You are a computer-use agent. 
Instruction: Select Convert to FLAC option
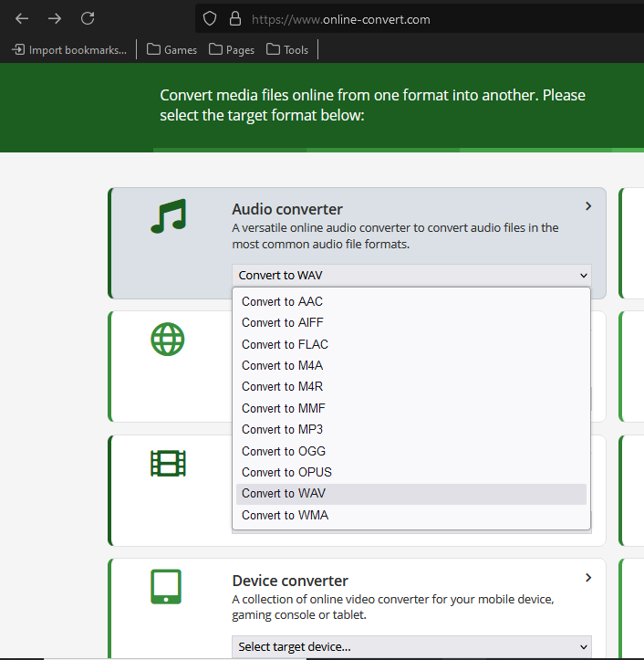pos(285,344)
